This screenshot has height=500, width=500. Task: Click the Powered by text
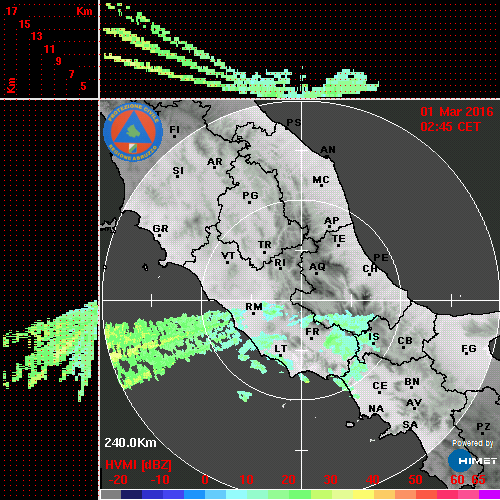[472, 443]
